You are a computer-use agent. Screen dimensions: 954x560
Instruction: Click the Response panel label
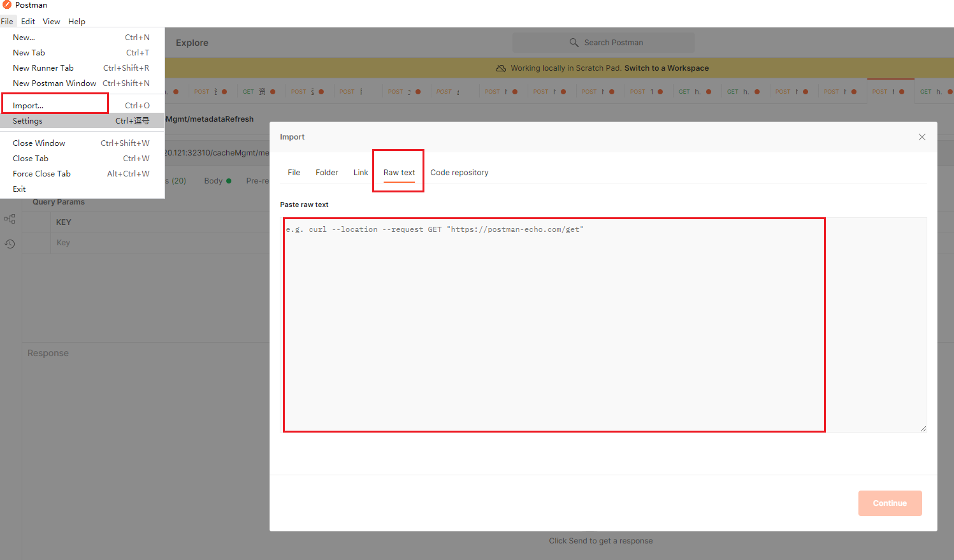pyautogui.click(x=48, y=353)
